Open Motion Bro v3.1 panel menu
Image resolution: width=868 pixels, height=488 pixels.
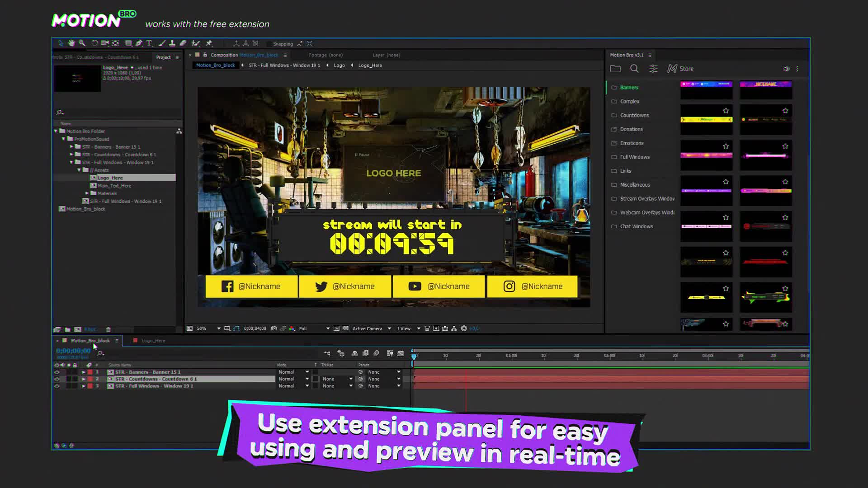(x=650, y=55)
